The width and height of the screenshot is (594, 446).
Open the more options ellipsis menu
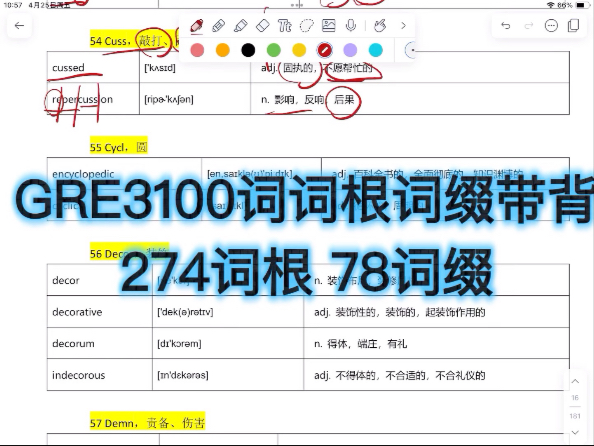pos(551,26)
